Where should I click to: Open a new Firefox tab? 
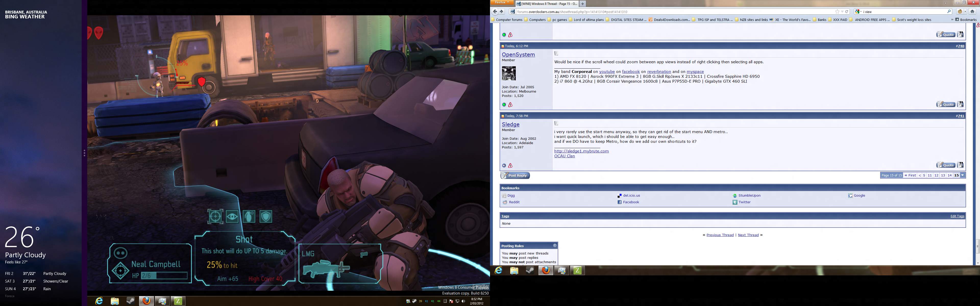tap(582, 3)
